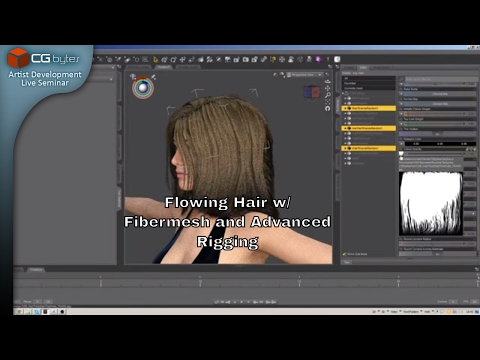Toggle the Show Sub Items checkbox

tap(344, 254)
